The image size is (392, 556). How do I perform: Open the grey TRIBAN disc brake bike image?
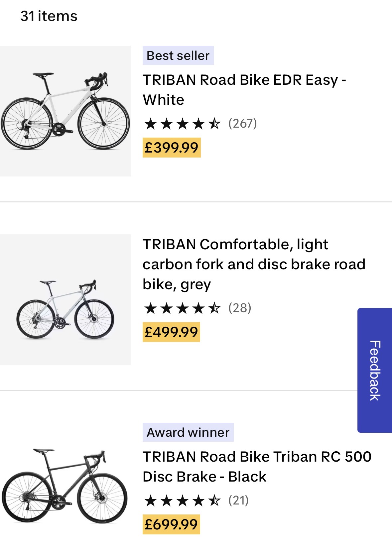(65, 299)
